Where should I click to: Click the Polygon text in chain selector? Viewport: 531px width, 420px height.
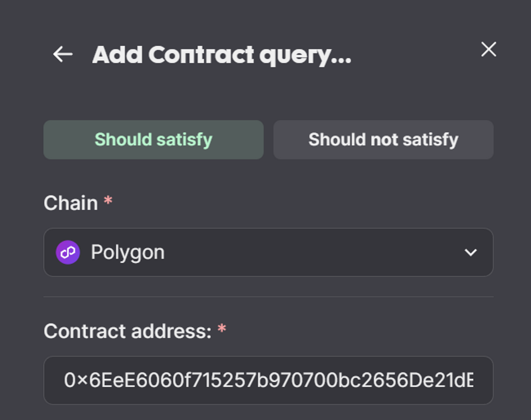[x=128, y=252]
